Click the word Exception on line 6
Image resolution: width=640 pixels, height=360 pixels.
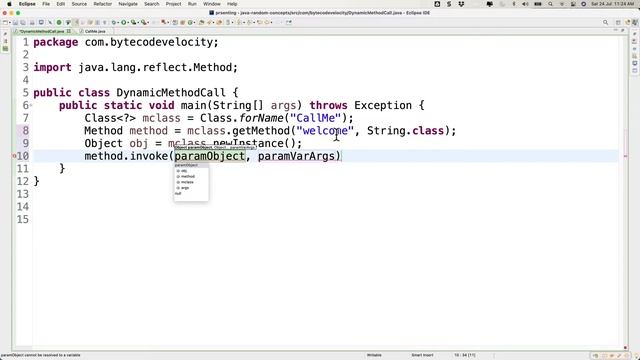[383, 105]
